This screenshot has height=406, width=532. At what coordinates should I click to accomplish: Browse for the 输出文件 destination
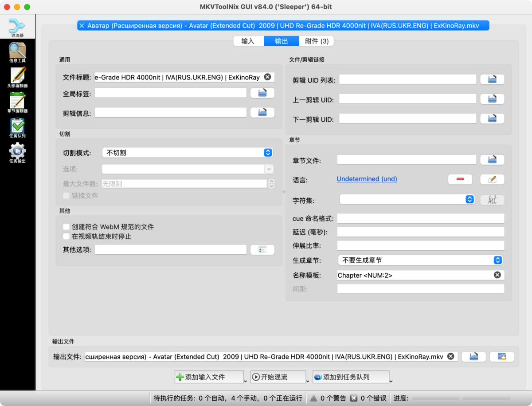(474, 356)
